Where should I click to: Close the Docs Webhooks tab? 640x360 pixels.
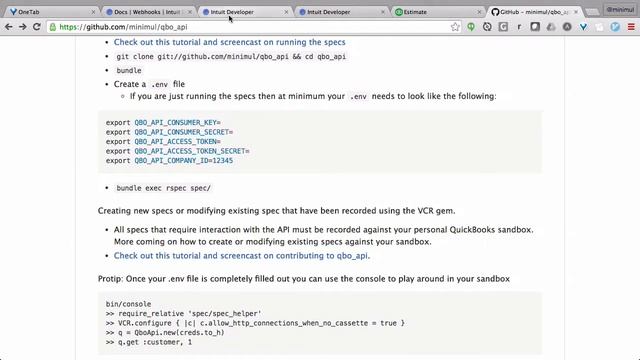click(190, 12)
